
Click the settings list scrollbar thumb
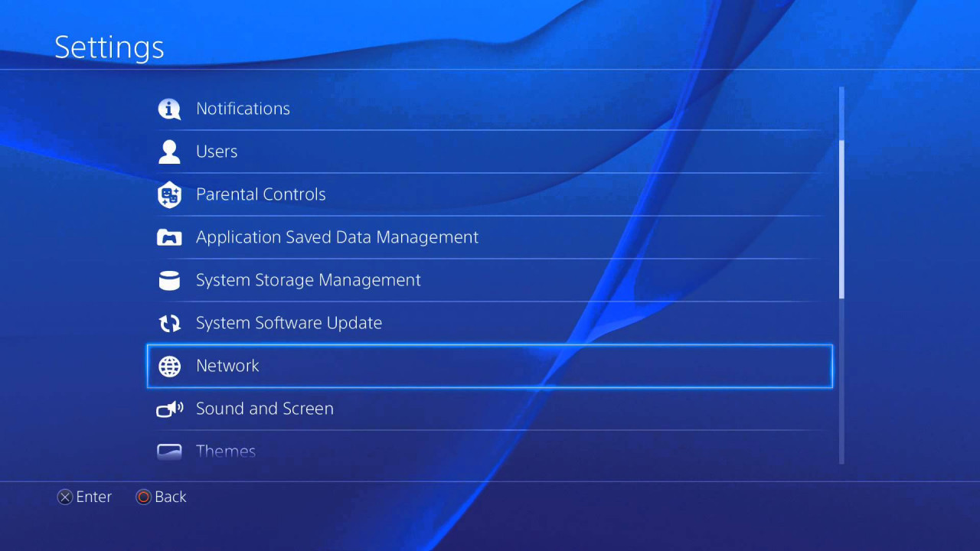click(841, 219)
